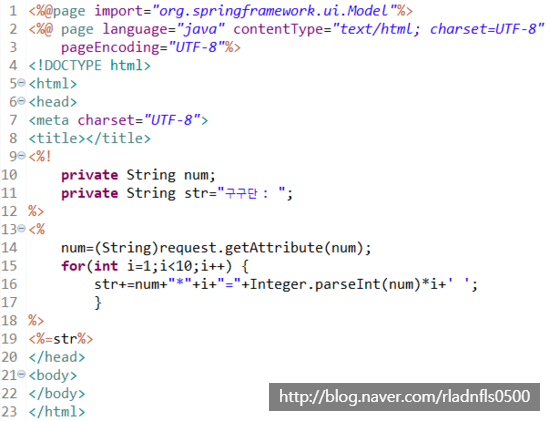Viewport: 550px width, 421px height.
Task: Click the private String num declaration
Action: point(139,175)
